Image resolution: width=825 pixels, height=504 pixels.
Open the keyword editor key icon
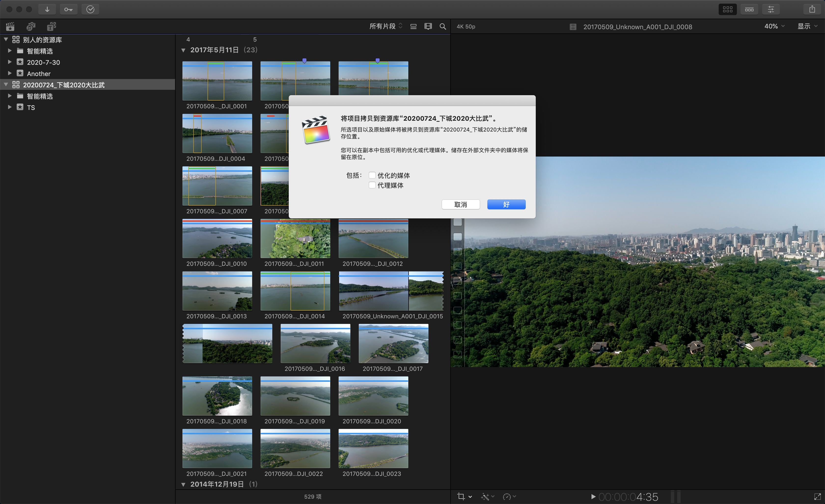69,9
